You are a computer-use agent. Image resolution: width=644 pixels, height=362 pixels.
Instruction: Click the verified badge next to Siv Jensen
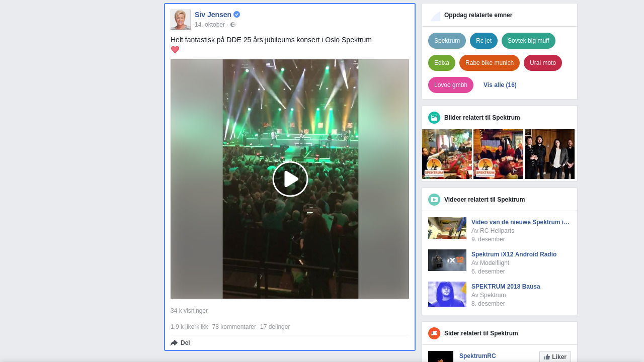point(236,15)
